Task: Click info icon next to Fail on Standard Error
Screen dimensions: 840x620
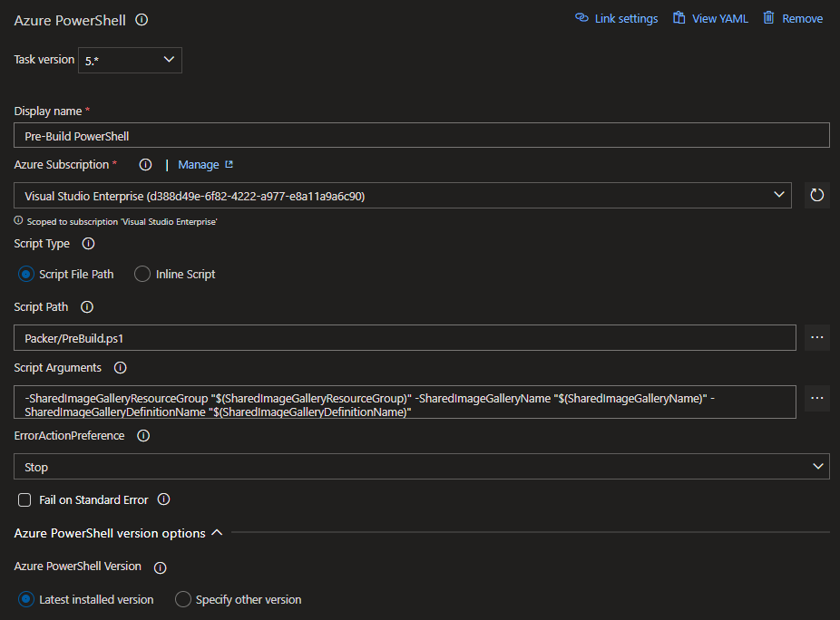Action: pos(164,499)
